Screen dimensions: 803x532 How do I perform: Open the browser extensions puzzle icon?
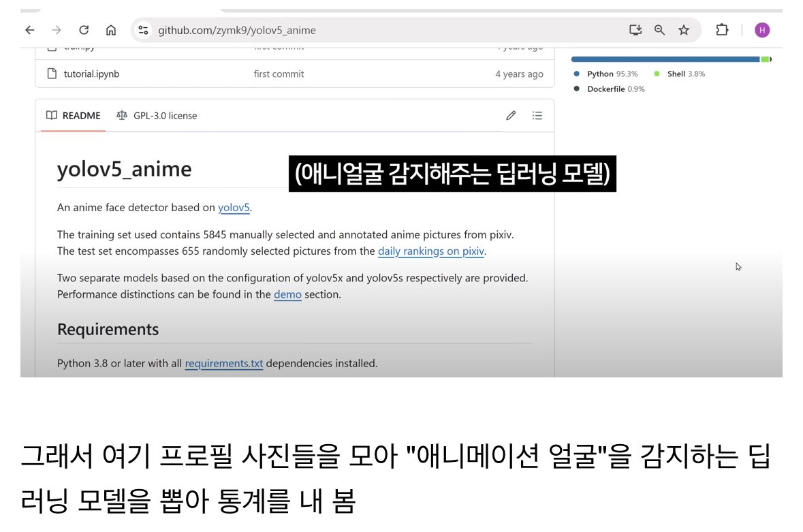(722, 30)
